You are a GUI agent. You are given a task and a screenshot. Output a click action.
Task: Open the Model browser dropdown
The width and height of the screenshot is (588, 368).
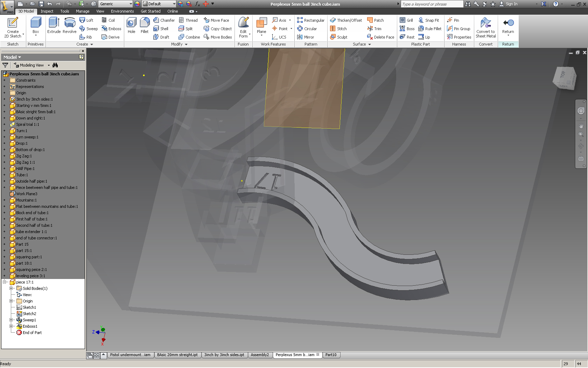(x=12, y=57)
